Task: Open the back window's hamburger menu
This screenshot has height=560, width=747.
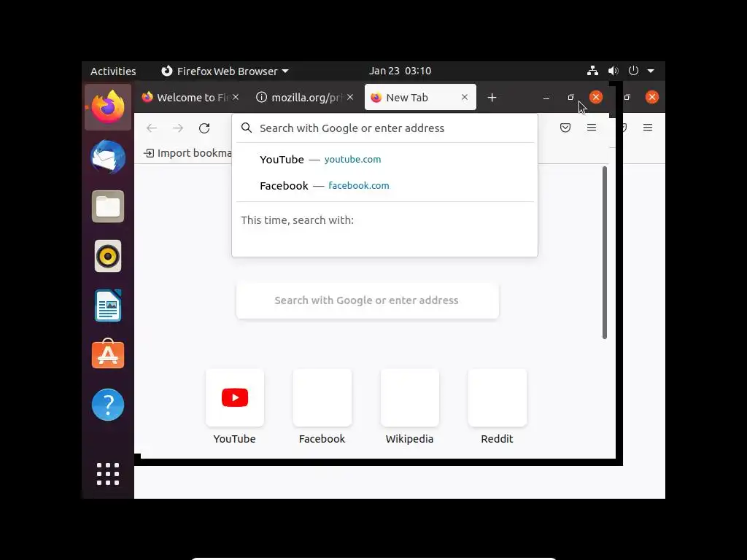Action: pyautogui.click(x=648, y=128)
